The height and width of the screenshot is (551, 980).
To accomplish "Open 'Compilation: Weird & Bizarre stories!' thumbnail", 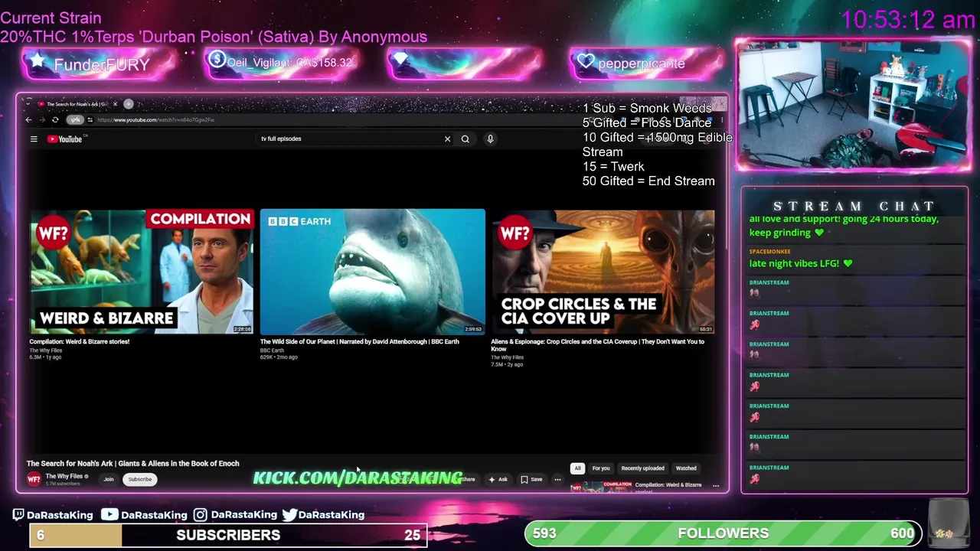I will point(142,271).
